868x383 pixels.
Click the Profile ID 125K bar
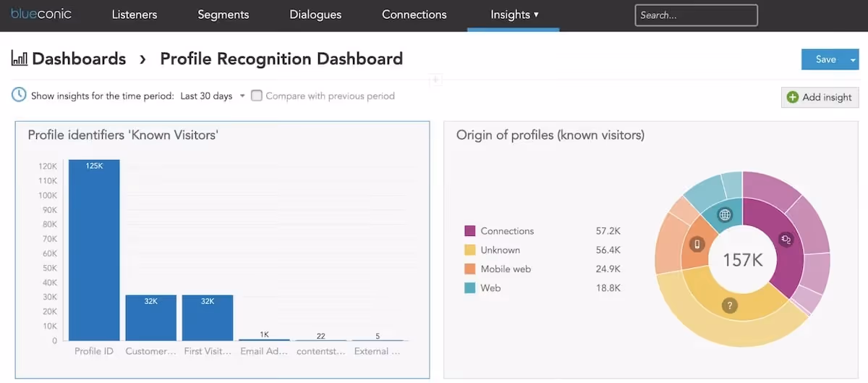[x=94, y=250]
